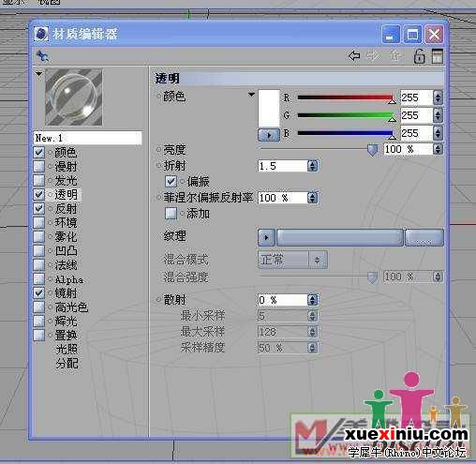Uncheck the 偏振 checkbox
Image resolution: width=476 pixels, height=464 pixels.
[x=171, y=181]
